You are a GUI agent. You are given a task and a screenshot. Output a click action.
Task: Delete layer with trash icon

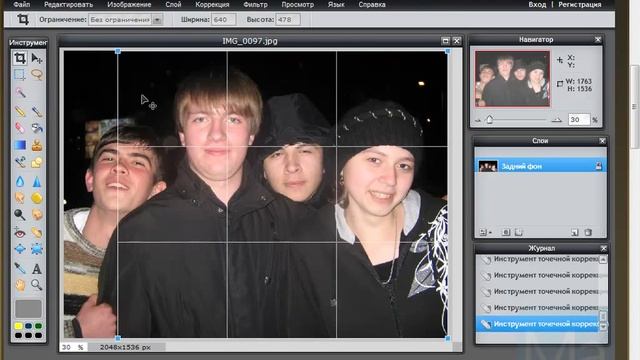tap(588, 232)
